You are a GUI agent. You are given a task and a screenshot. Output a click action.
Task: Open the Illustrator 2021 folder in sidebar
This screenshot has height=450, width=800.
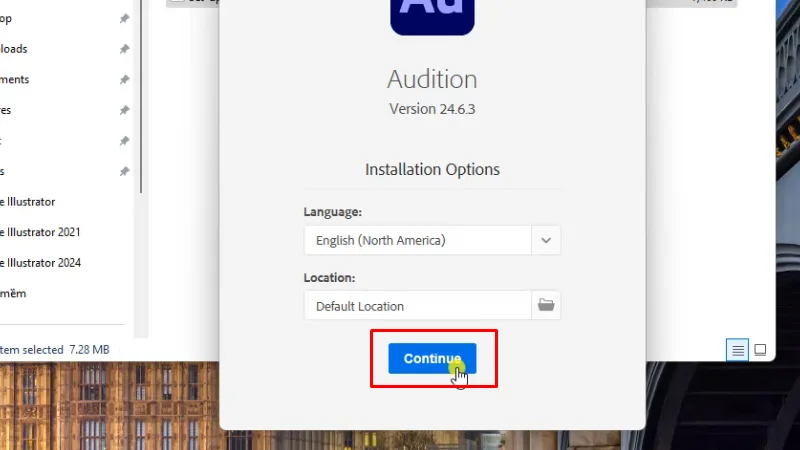click(40, 232)
